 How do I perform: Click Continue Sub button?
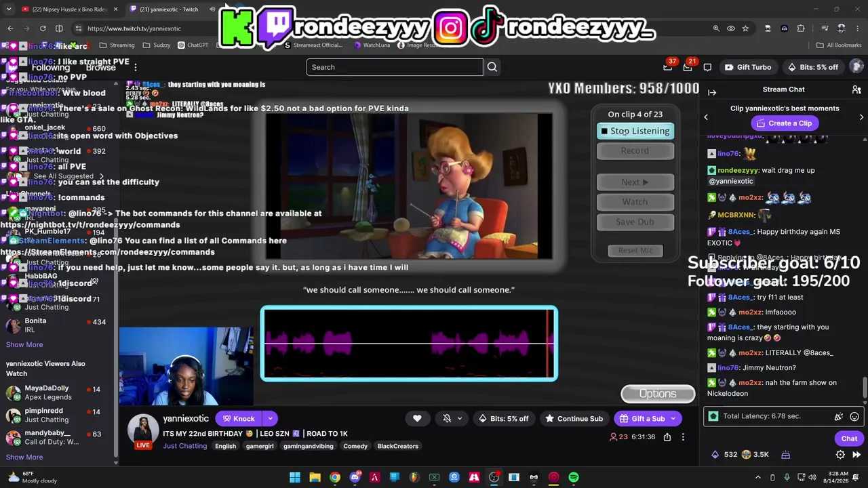tap(574, 419)
